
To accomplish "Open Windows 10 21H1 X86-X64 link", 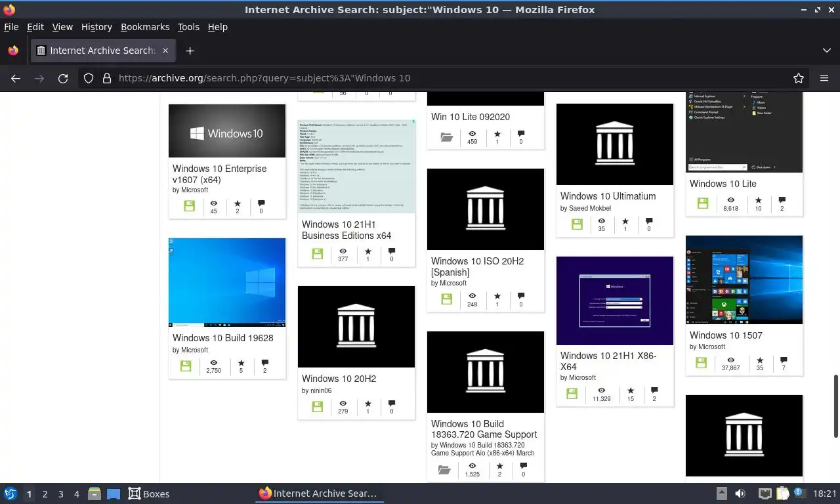I will [608, 361].
